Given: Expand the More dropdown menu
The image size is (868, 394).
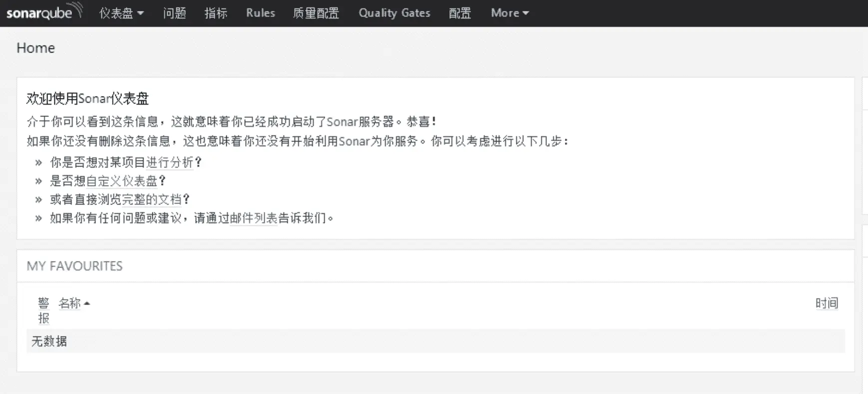Looking at the screenshot, I should click(509, 13).
